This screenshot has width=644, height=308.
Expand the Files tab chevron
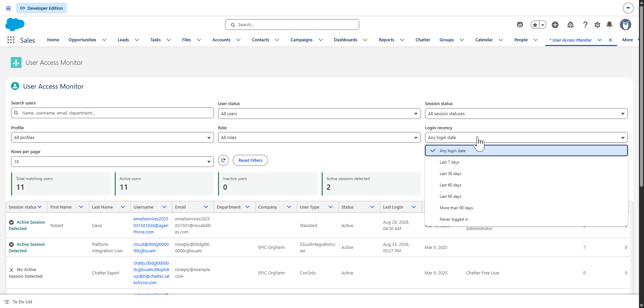pos(199,40)
